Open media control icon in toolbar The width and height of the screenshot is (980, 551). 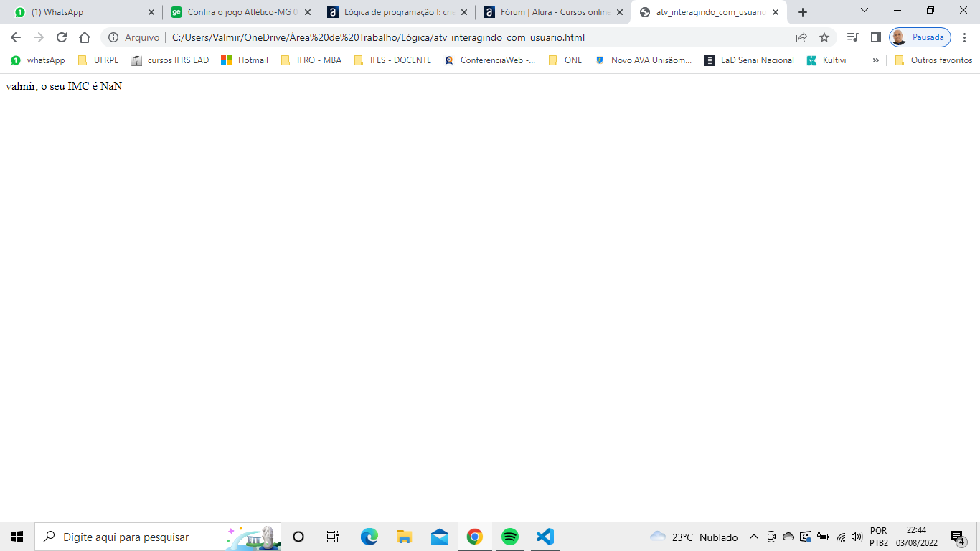[852, 37]
